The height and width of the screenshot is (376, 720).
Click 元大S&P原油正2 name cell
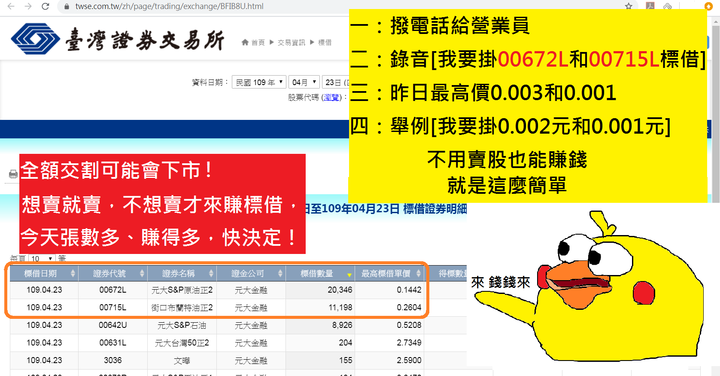(182, 290)
